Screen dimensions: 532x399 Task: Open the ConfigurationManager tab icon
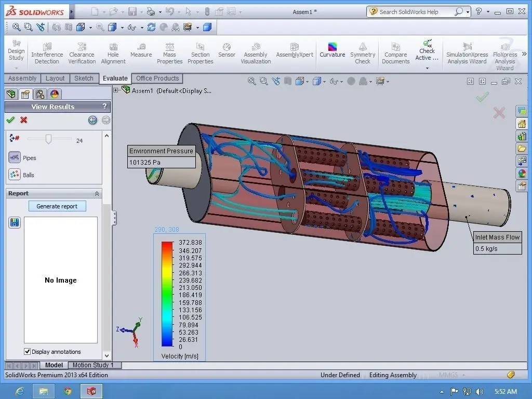[x=40, y=94]
